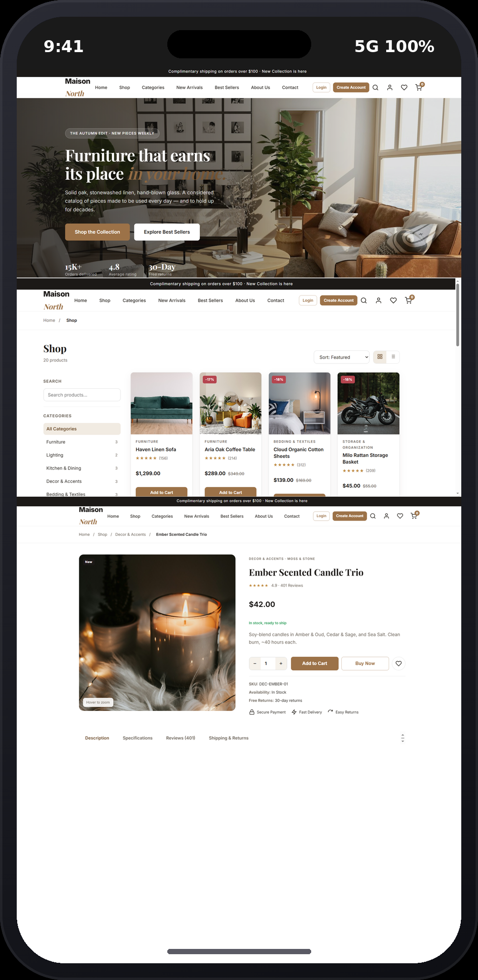
Task: Click the Easy Returns arrow icon
Action: (x=330, y=712)
